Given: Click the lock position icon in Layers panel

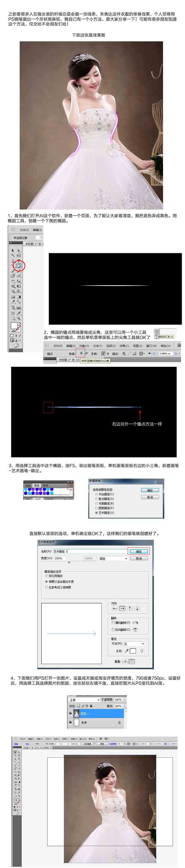Looking at the screenshot, I should click(x=87, y=706).
